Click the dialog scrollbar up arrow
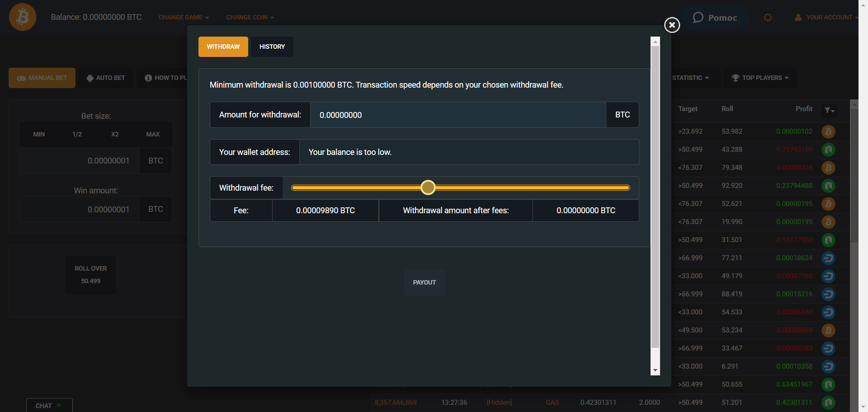The width and height of the screenshot is (868, 412). pyautogui.click(x=655, y=42)
